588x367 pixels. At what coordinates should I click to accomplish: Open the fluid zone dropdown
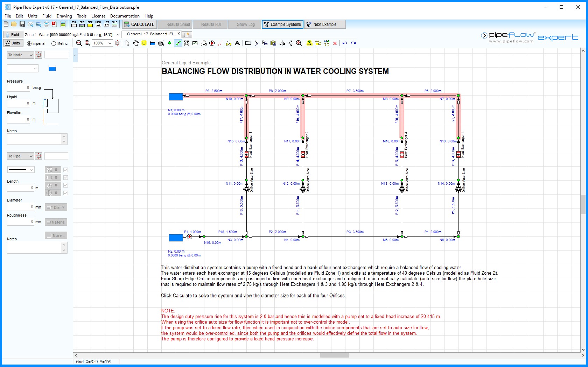[x=118, y=34]
